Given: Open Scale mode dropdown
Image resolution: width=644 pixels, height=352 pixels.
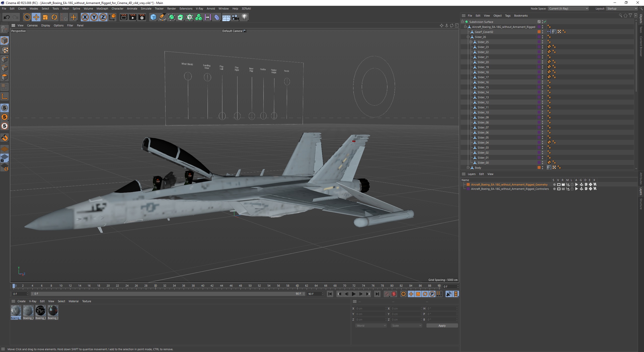Looking at the screenshot, I should (406, 326).
